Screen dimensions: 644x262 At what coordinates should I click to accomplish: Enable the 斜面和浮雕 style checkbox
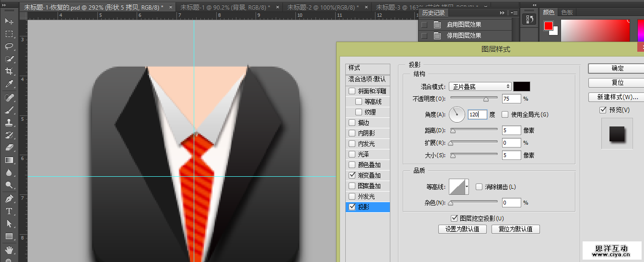pyautogui.click(x=352, y=91)
